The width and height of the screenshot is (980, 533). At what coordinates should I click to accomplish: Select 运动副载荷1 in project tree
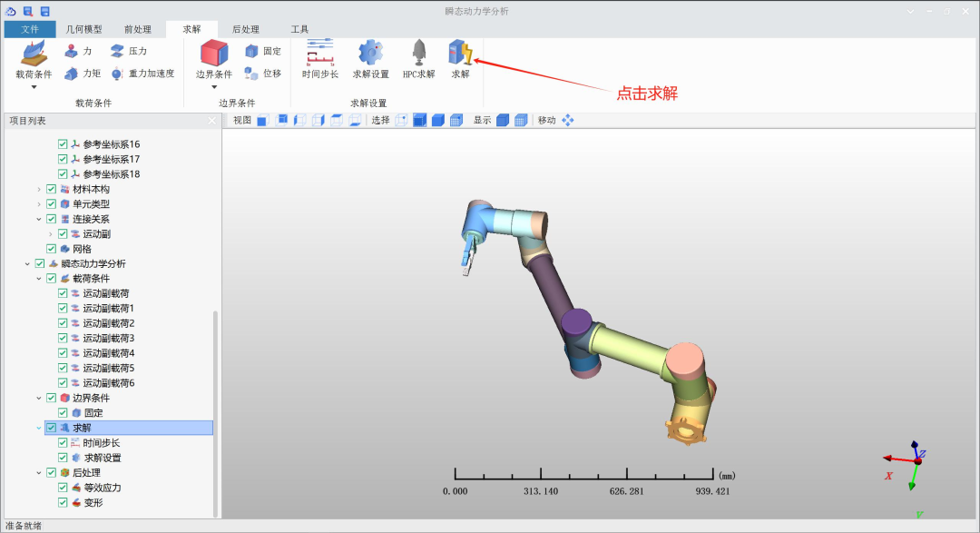(109, 308)
